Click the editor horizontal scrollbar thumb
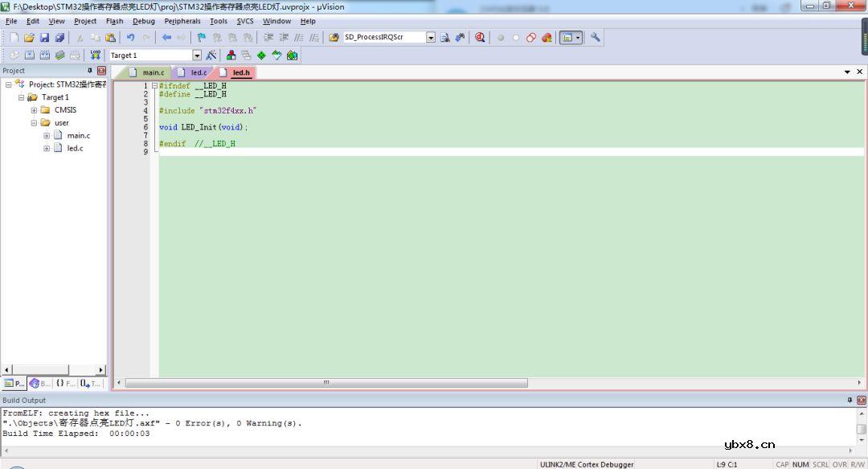The height and width of the screenshot is (469, 868). pos(326,383)
